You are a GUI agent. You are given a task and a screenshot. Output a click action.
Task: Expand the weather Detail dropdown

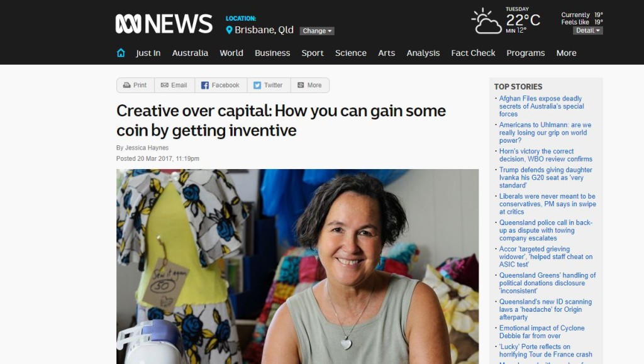click(x=588, y=30)
